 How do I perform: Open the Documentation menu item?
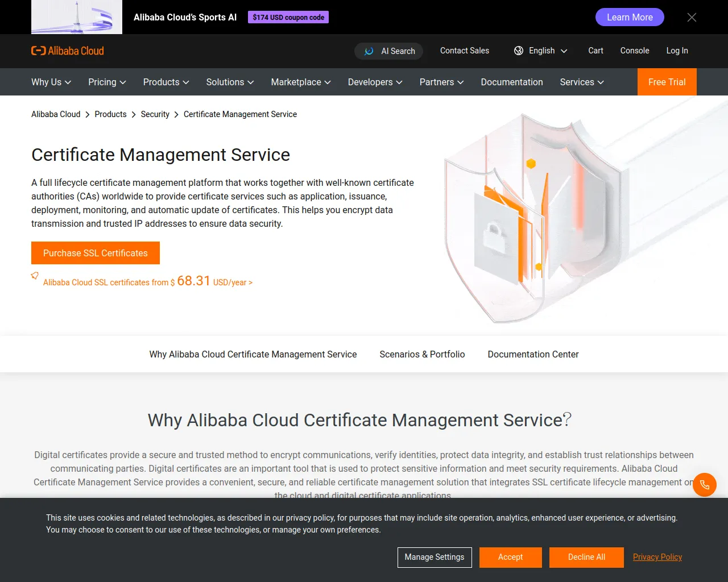click(511, 82)
